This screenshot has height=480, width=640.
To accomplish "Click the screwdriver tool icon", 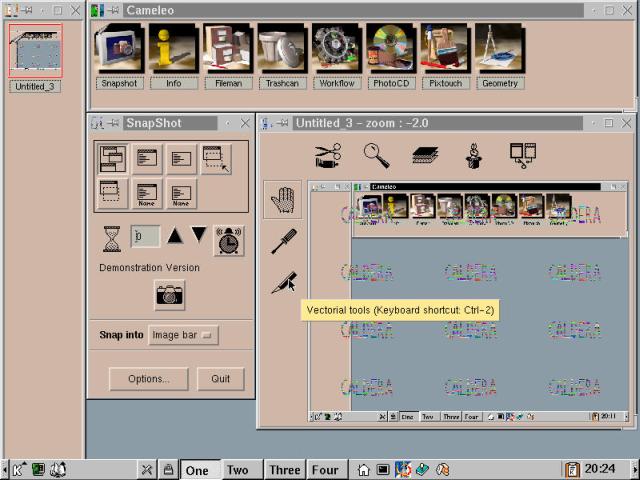I will pos(283,241).
